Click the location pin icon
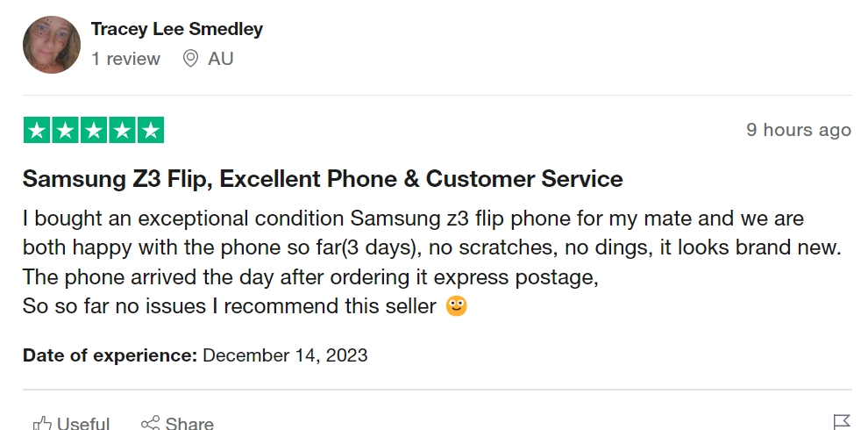 pyautogui.click(x=190, y=59)
